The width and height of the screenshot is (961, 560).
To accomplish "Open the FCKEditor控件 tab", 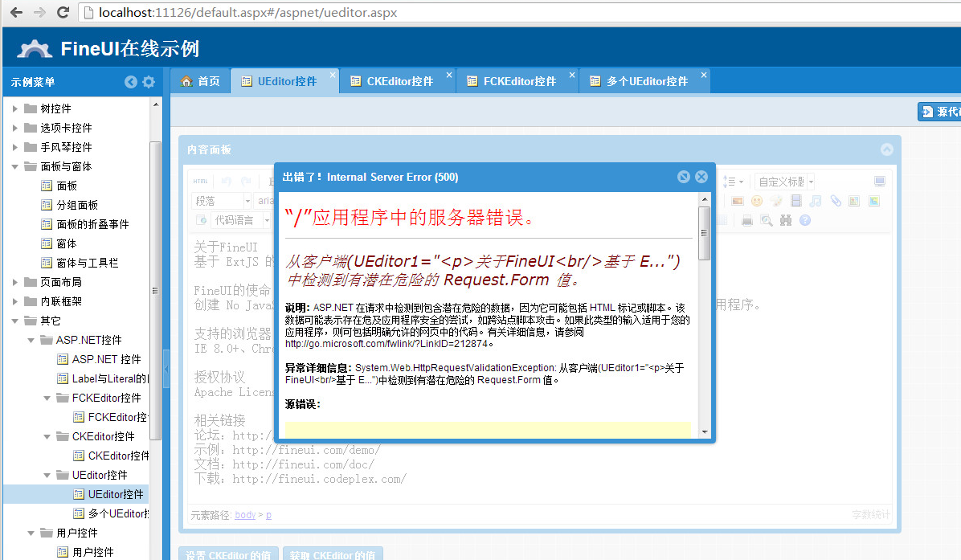I will click(517, 81).
